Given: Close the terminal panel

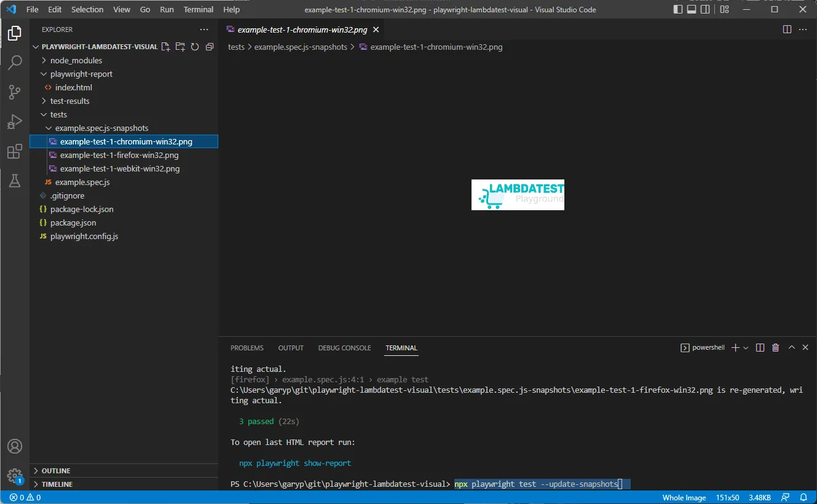Looking at the screenshot, I should point(805,348).
